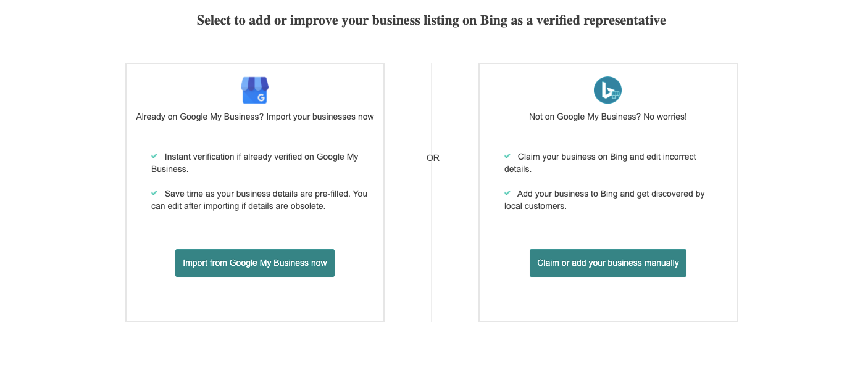Click the "OR" separator label
Viewport: 868px width, 365px height.
tap(433, 158)
